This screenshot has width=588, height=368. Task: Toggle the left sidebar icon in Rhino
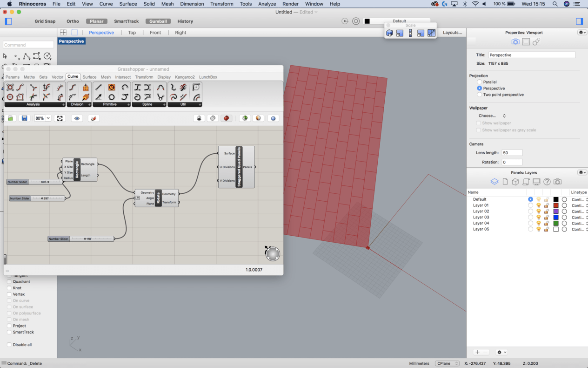8,21
